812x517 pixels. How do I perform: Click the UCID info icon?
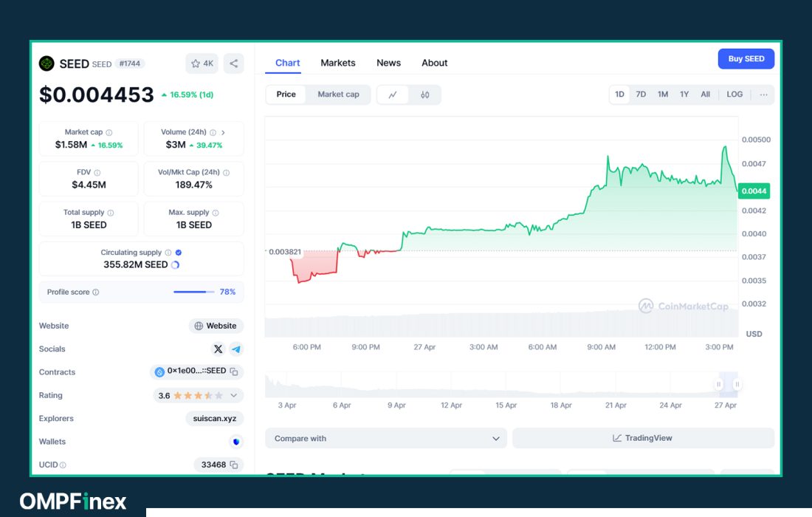(x=63, y=465)
